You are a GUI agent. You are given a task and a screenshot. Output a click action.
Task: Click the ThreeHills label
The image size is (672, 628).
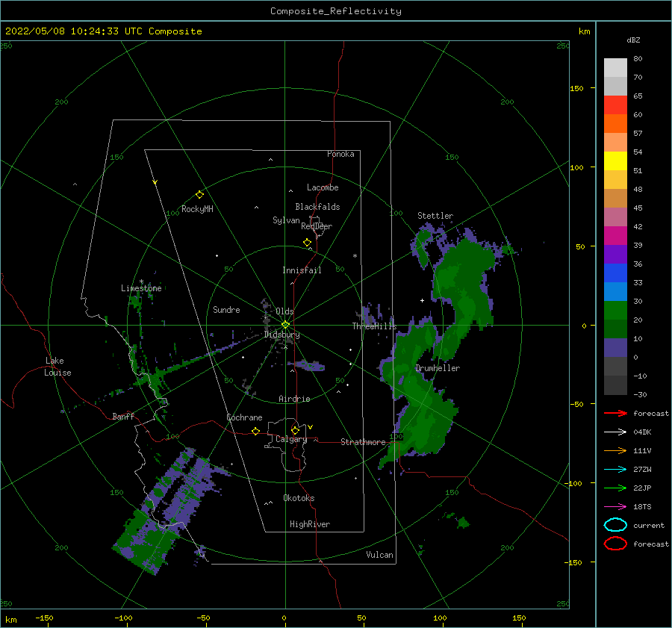click(374, 326)
